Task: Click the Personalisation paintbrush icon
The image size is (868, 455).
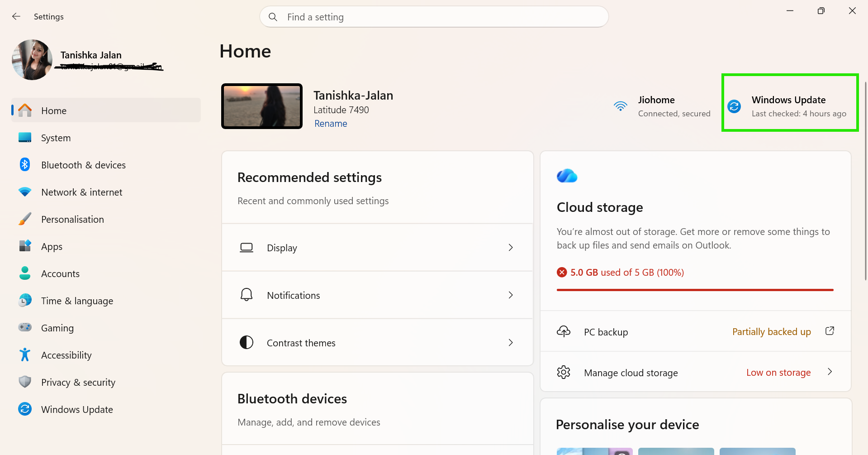Action: (25, 219)
